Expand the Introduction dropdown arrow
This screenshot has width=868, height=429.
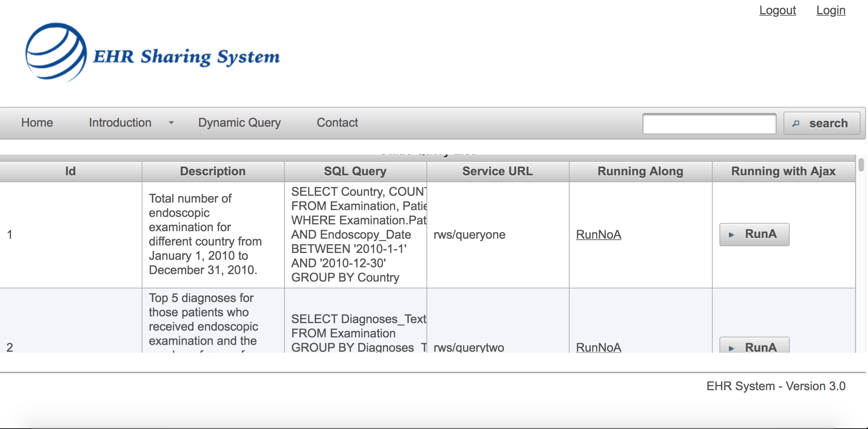(172, 123)
